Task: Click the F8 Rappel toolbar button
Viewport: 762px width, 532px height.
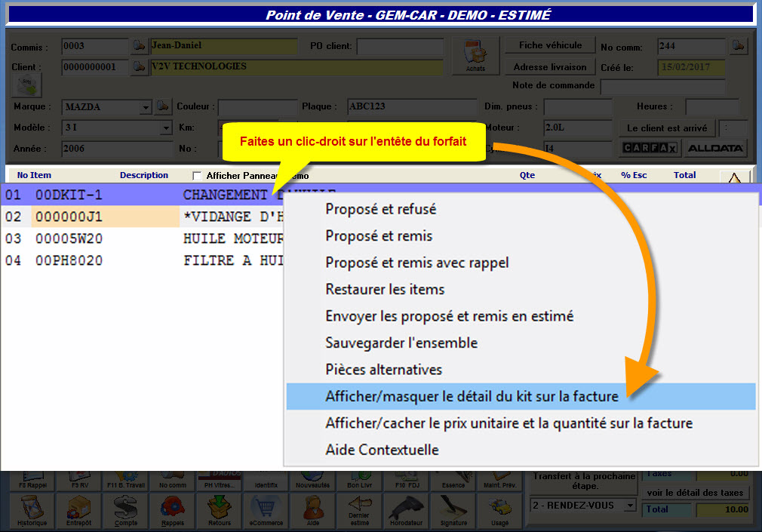Action: 32,481
